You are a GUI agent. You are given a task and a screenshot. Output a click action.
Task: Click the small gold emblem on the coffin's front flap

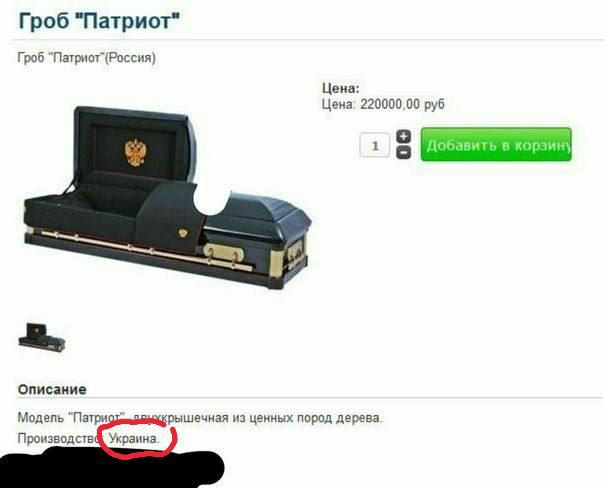pos(183,232)
